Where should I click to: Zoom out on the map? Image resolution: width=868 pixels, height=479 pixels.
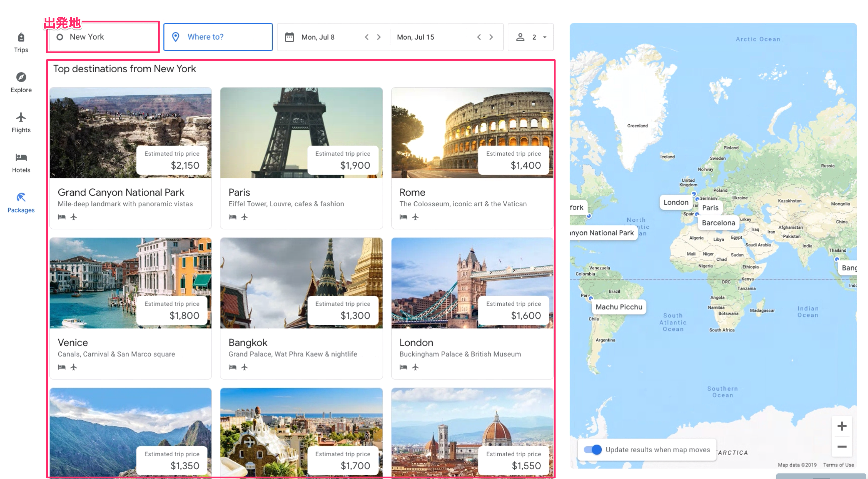[842, 447]
